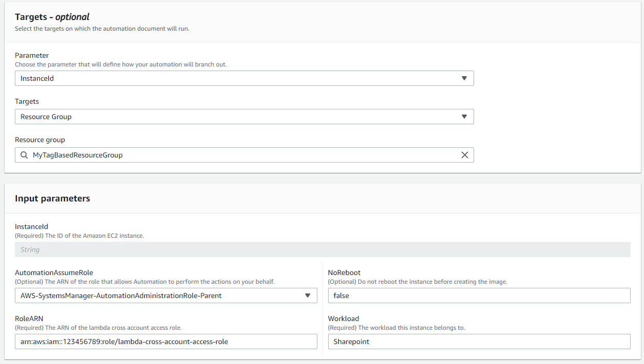Click the Workload parameter label
This screenshot has width=644, height=364.
pos(343,318)
